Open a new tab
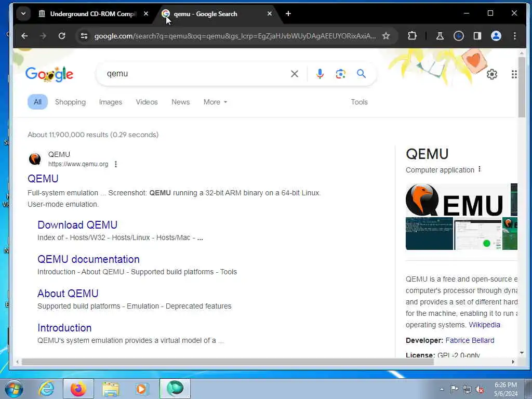This screenshot has height=399, width=532. [x=288, y=14]
